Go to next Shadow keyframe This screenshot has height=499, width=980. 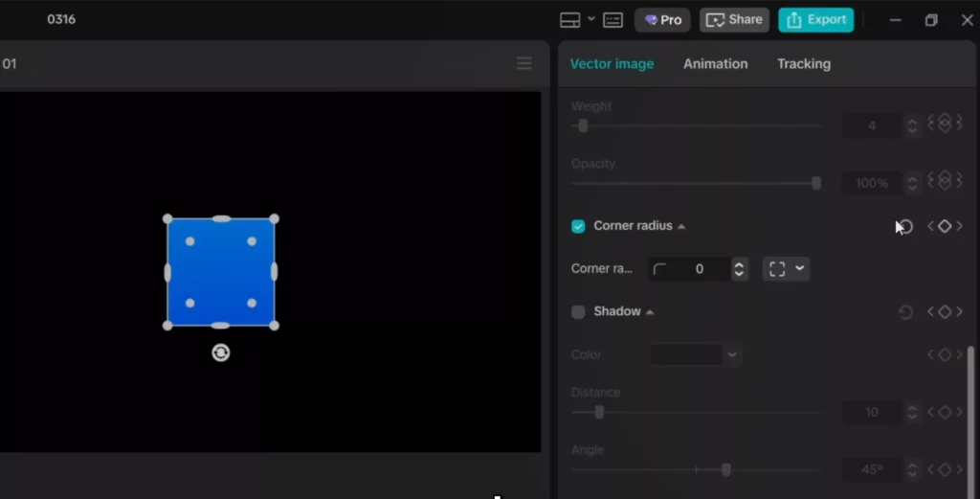point(959,311)
